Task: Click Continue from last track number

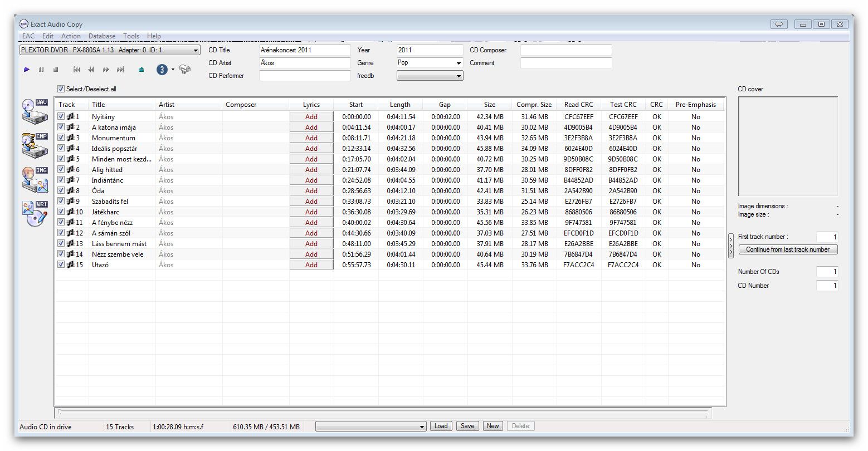Action: [x=788, y=249]
